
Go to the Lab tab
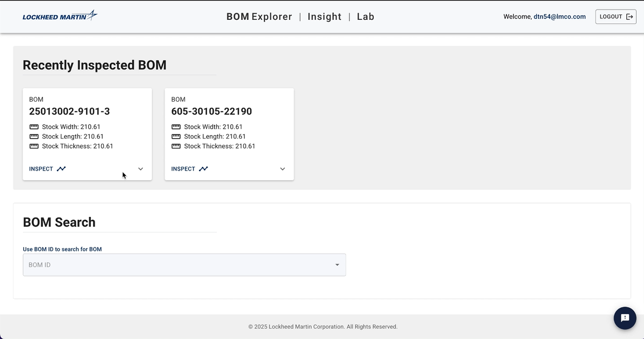tap(366, 17)
